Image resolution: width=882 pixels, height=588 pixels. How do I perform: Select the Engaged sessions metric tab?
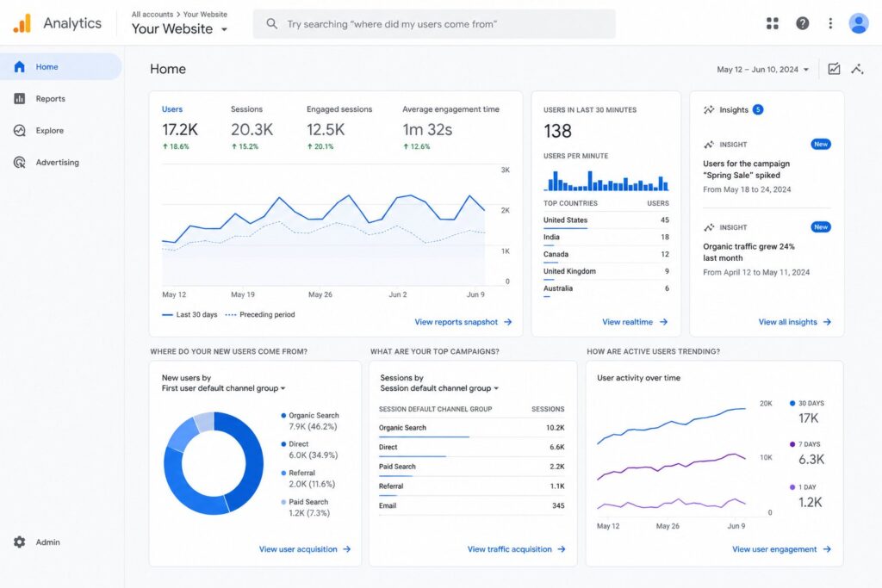pos(339,127)
